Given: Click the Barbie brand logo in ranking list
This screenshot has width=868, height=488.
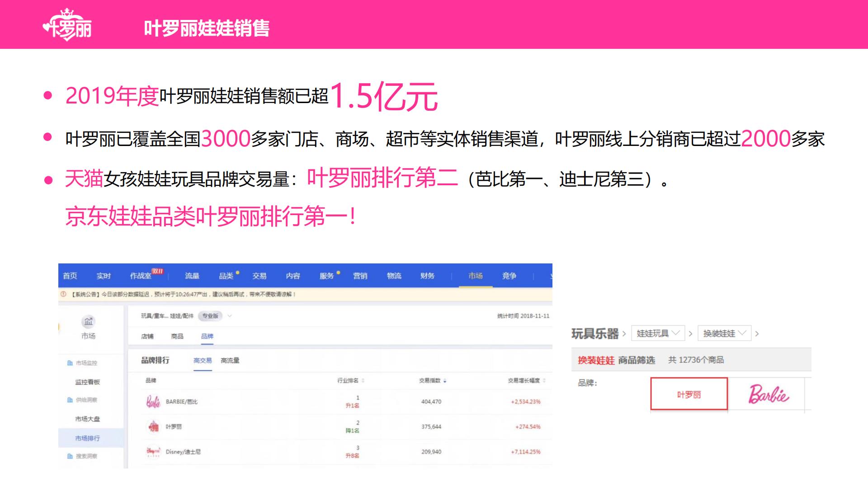Looking at the screenshot, I should 153,402.
